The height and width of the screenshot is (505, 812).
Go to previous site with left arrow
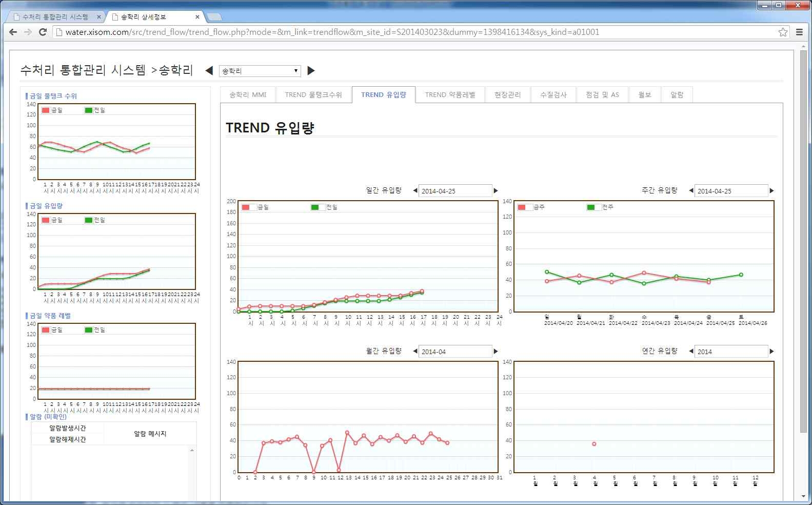click(x=209, y=71)
